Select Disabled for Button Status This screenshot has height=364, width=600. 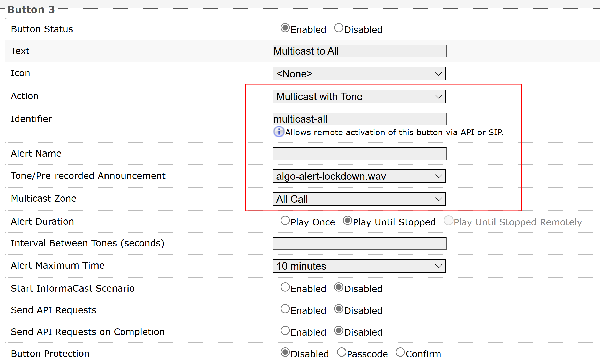pyautogui.click(x=339, y=28)
